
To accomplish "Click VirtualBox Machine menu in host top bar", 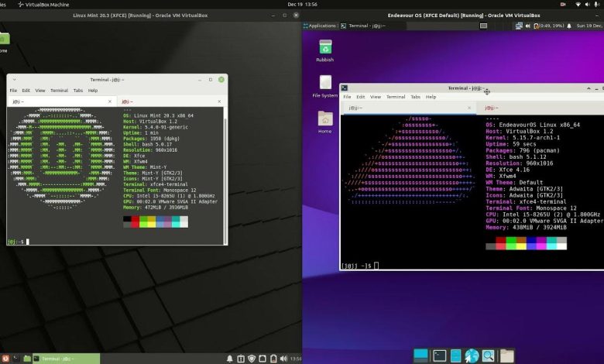I will pos(43,5).
